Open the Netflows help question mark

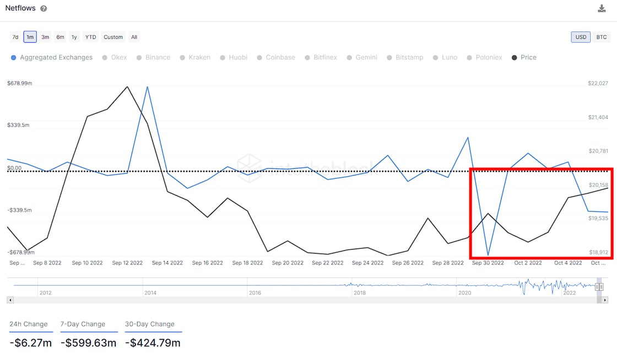(x=44, y=9)
